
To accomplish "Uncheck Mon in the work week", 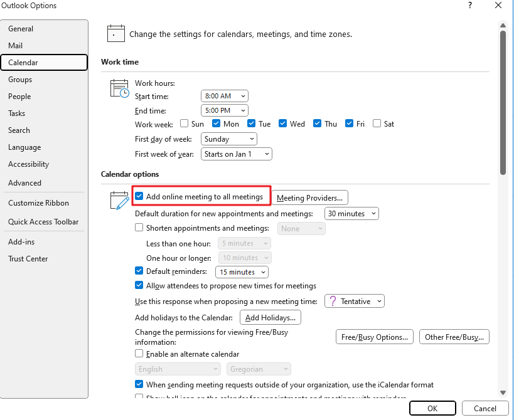I will 216,123.
